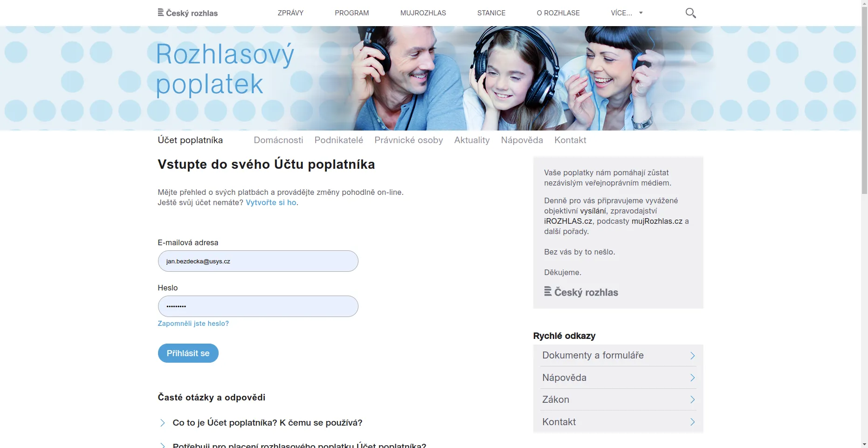The width and height of the screenshot is (868, 448).
Task: Click the Český rozhlas header logo
Action: [x=188, y=13]
